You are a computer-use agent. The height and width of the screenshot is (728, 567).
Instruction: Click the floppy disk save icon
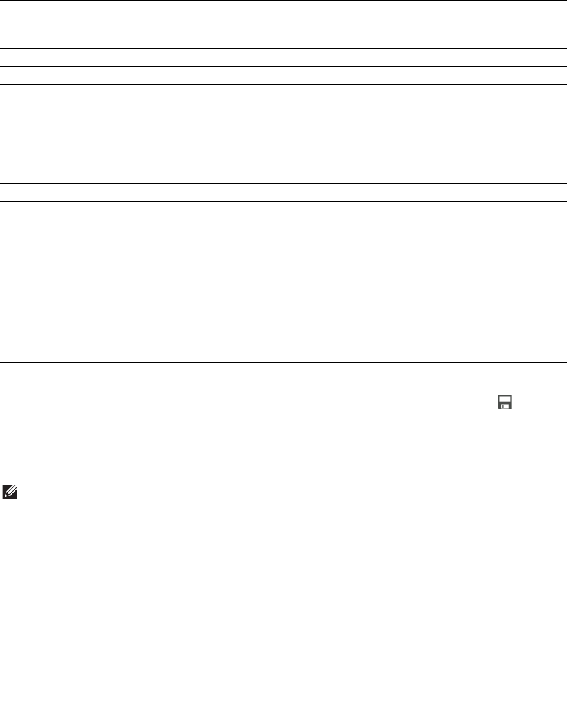(505, 404)
